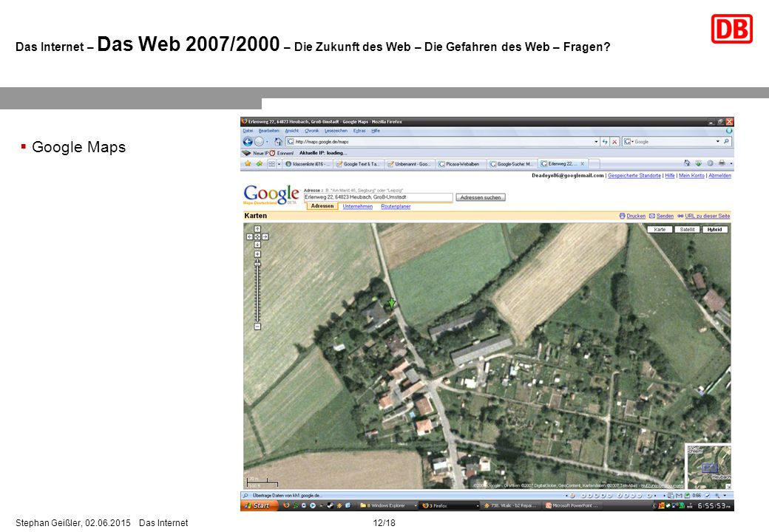Viewport: 769px width, 532px height.
Task: Zoom in with the plus button
Action: pos(257,254)
